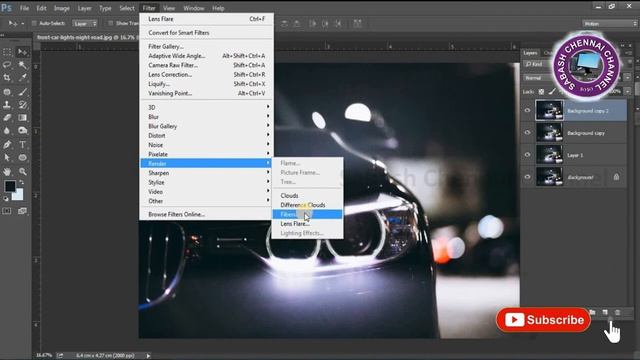This screenshot has width=640, height=360.
Task: Open the File menu
Action: tap(24, 8)
